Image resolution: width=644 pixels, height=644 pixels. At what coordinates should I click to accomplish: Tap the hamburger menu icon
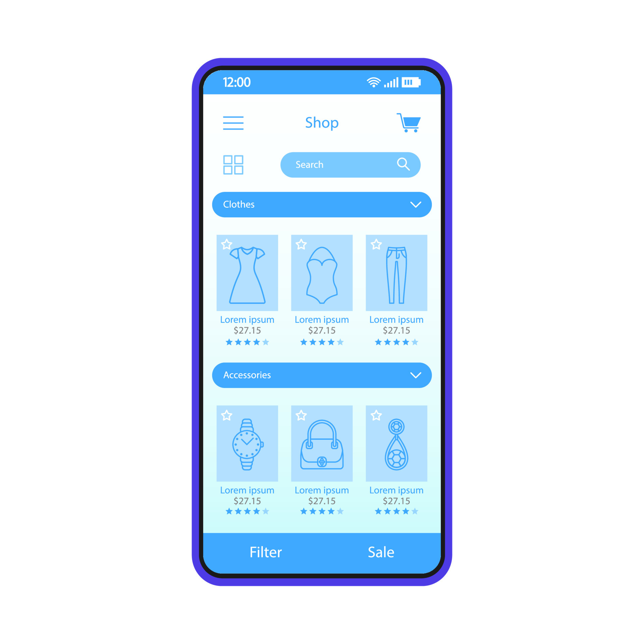point(233,123)
